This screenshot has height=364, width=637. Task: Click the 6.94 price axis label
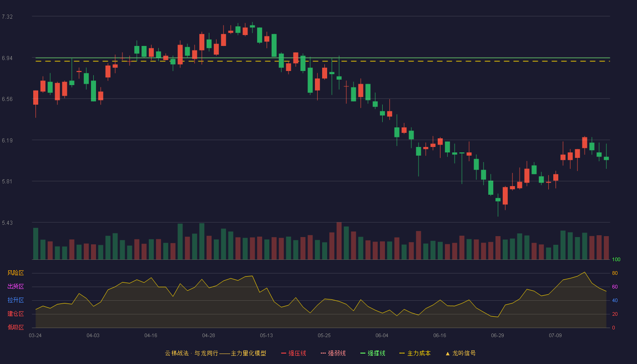point(7,58)
